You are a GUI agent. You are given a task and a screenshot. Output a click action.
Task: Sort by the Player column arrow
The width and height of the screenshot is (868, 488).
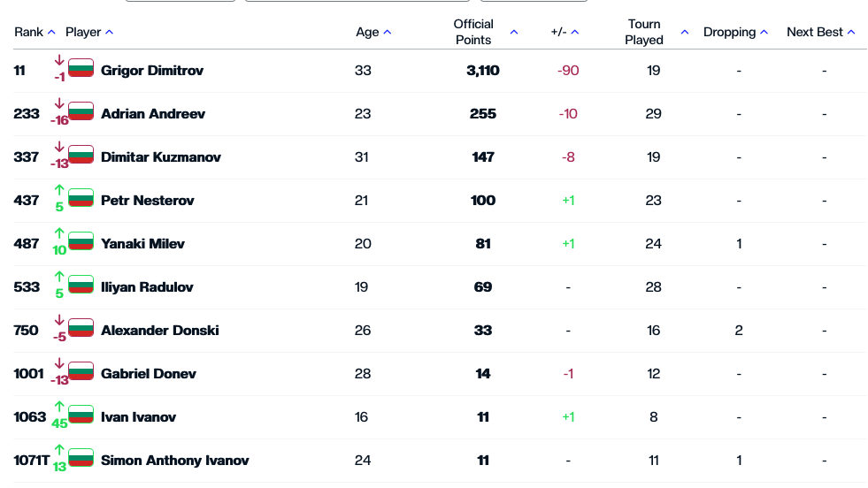(x=109, y=33)
